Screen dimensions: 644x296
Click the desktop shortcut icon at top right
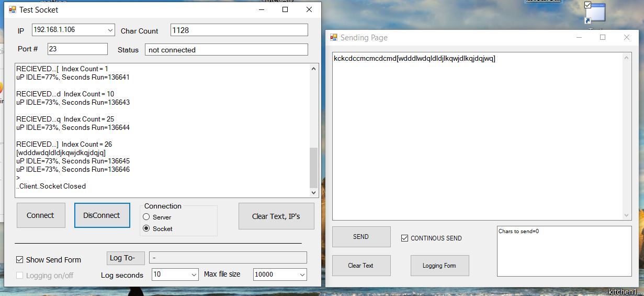click(x=594, y=13)
